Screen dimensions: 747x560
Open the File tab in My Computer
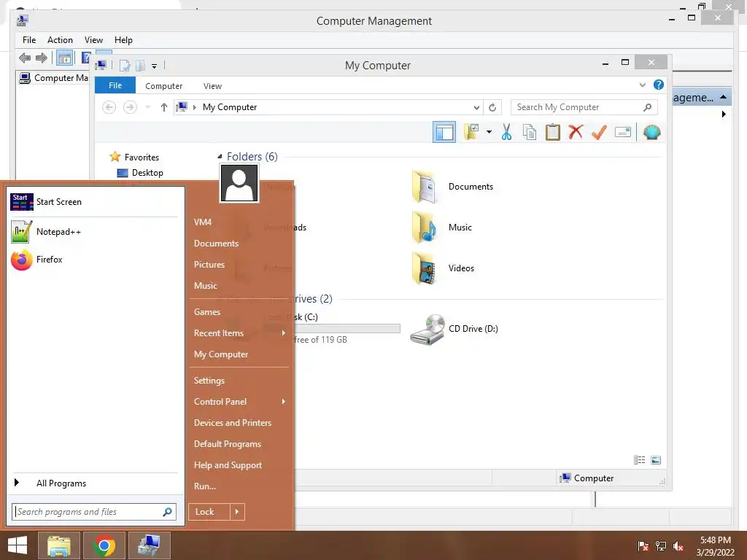coord(115,85)
